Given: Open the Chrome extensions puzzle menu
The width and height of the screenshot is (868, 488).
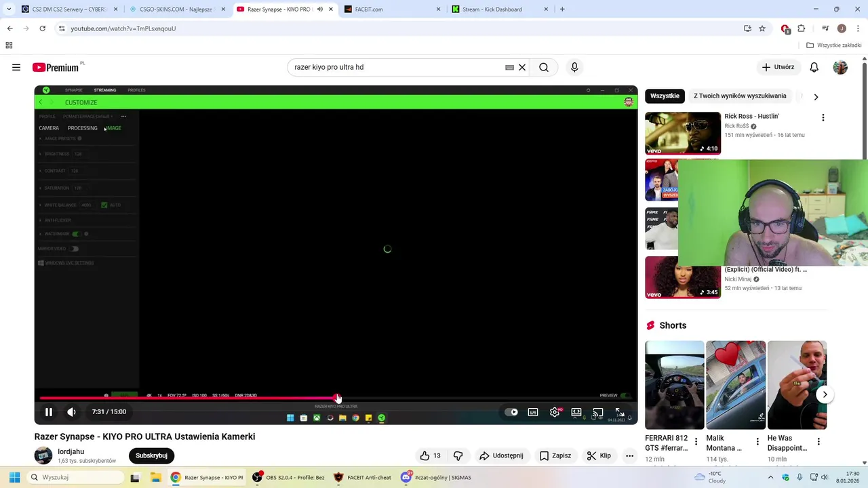Looking at the screenshot, I should click(802, 28).
